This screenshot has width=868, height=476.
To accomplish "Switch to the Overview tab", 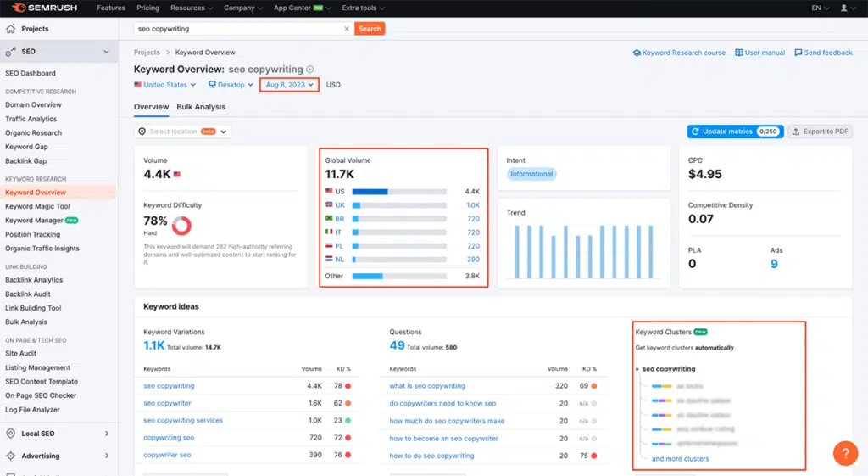I will 151,107.
